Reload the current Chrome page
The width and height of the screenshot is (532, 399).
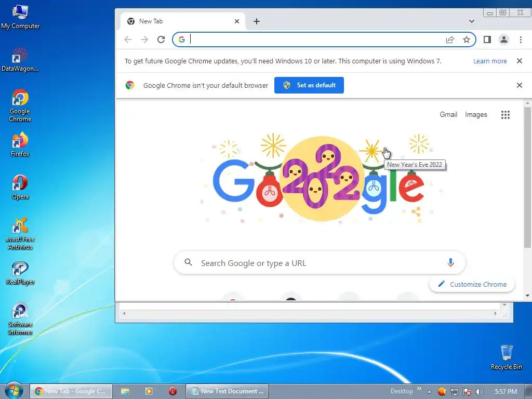(161, 39)
